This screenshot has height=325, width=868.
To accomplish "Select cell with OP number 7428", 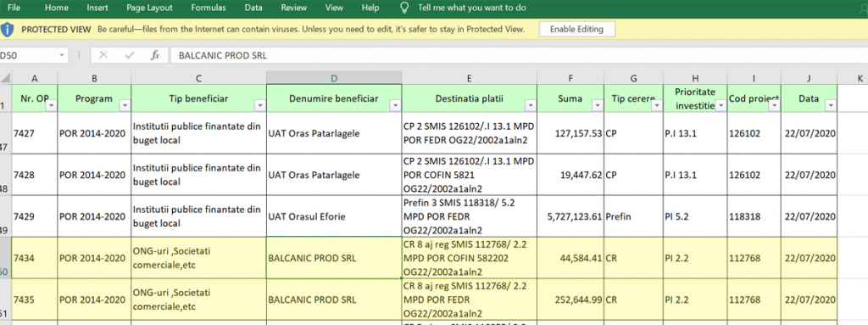I will (35, 175).
